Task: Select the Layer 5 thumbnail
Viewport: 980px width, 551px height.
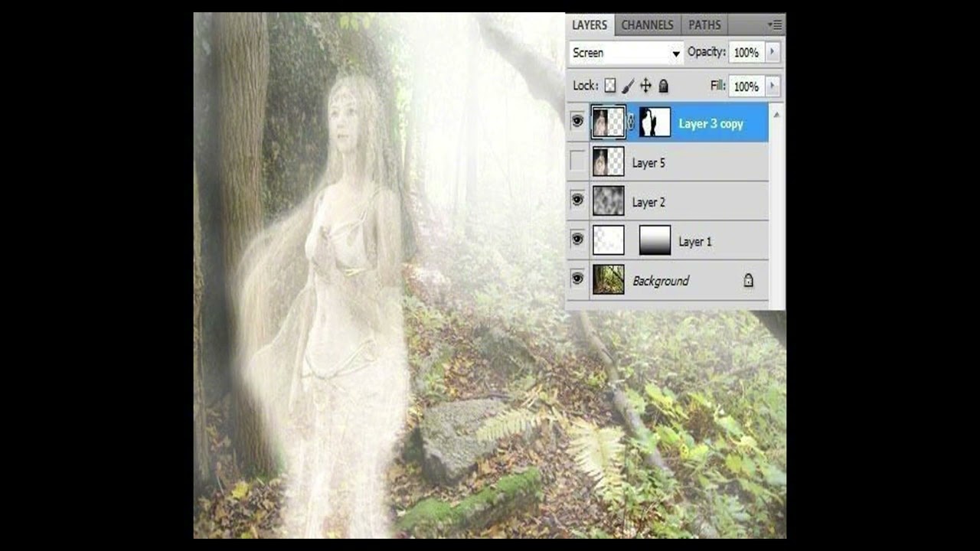Action: point(609,162)
